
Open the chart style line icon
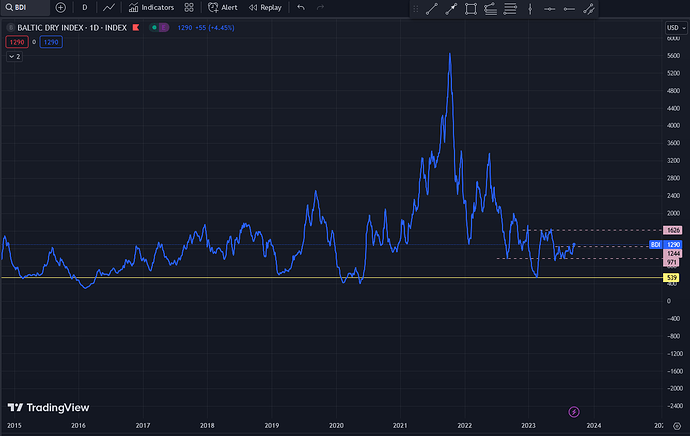pyautogui.click(x=110, y=7)
